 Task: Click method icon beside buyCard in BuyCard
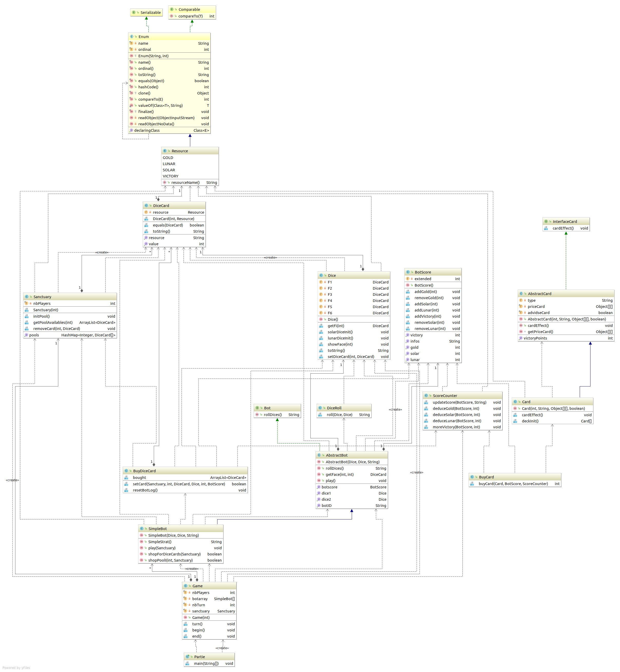point(472,484)
